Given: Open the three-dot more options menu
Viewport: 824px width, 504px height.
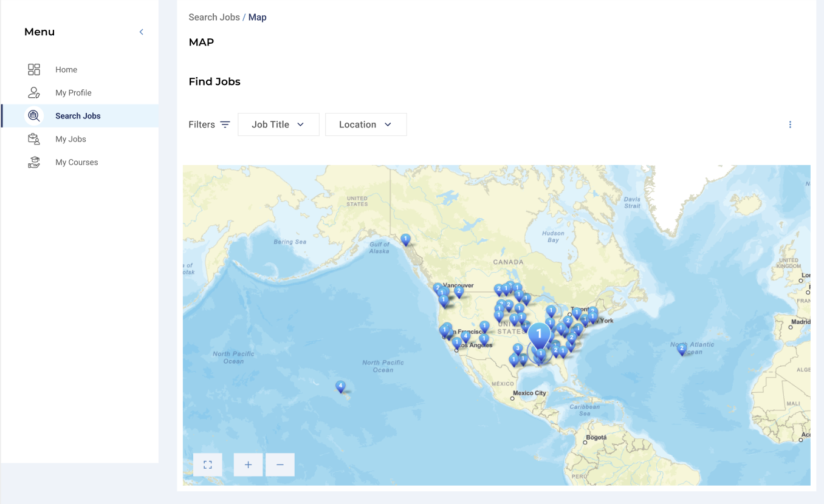Looking at the screenshot, I should pyautogui.click(x=790, y=124).
